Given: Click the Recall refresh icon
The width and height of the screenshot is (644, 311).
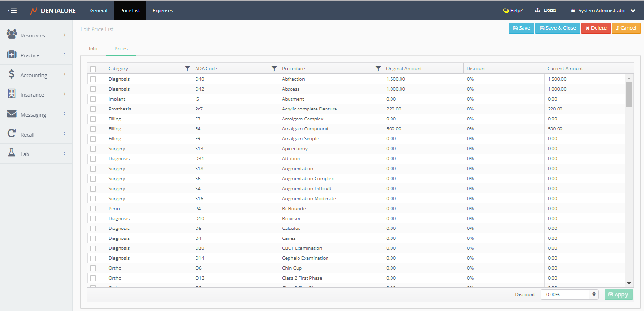Looking at the screenshot, I should [12, 134].
